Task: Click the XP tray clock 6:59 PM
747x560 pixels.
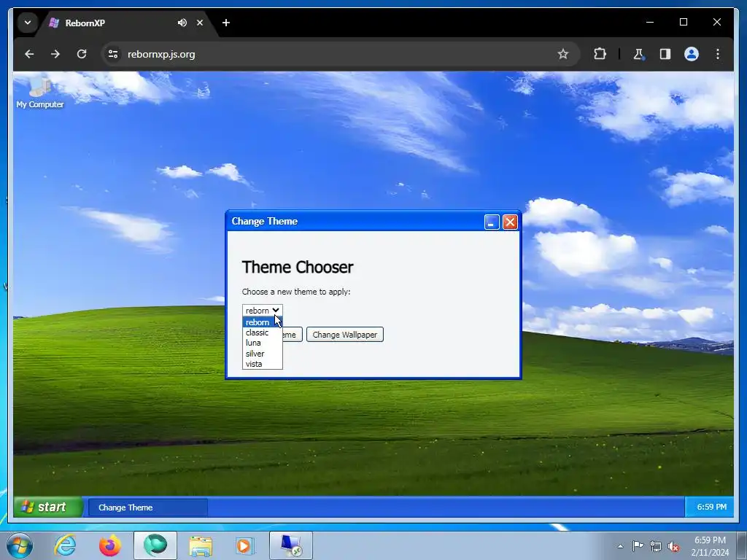Action: (711, 507)
